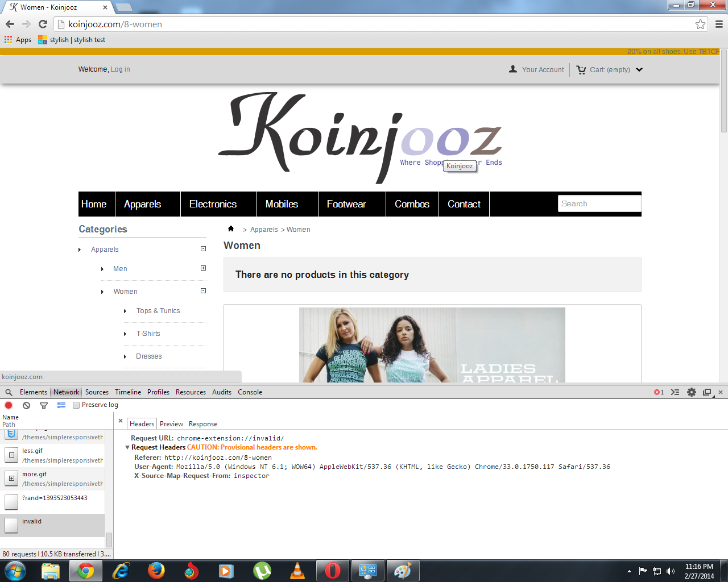Open DevTools settings gear
Viewport: 728px width, 582px height.
[692, 392]
